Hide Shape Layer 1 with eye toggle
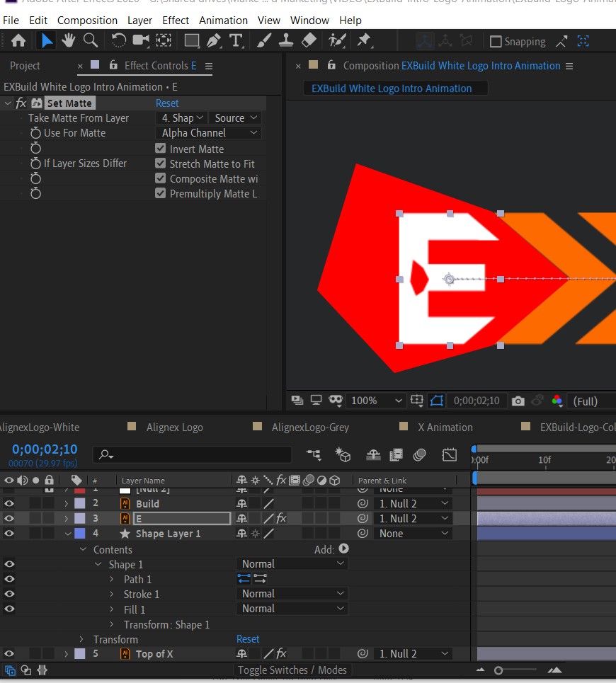616x683 pixels. tap(8, 533)
